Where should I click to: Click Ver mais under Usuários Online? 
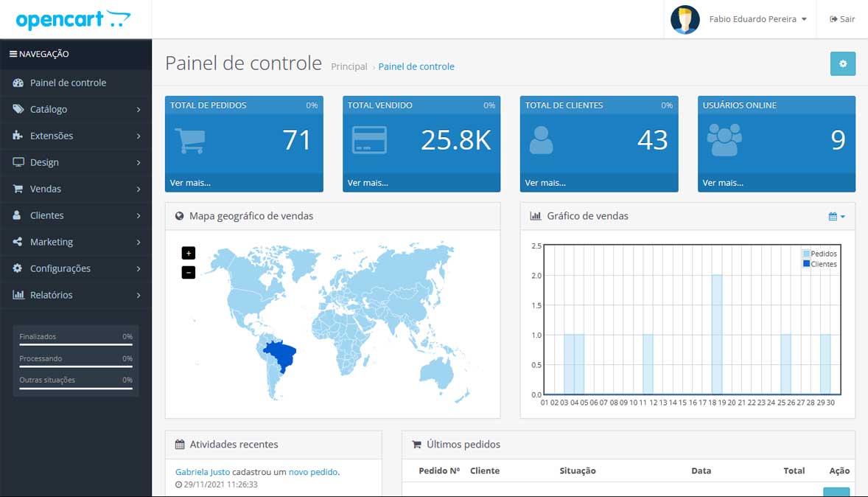pos(723,183)
